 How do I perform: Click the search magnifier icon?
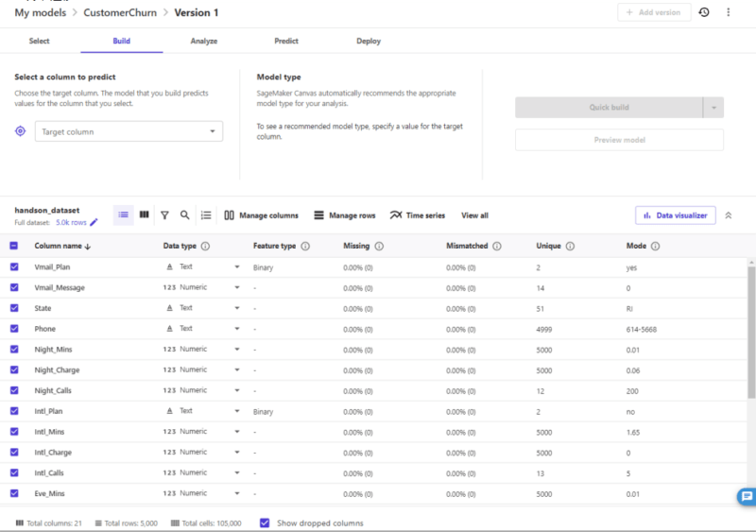[185, 215]
